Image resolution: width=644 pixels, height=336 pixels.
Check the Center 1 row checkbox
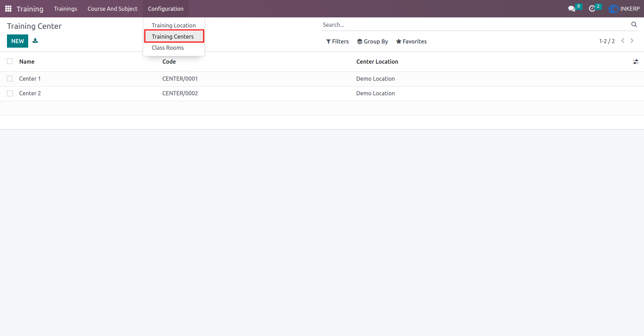coord(10,79)
